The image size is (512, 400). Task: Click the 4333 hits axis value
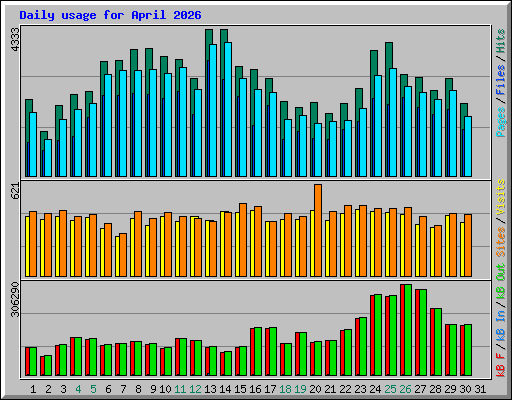click(15, 39)
